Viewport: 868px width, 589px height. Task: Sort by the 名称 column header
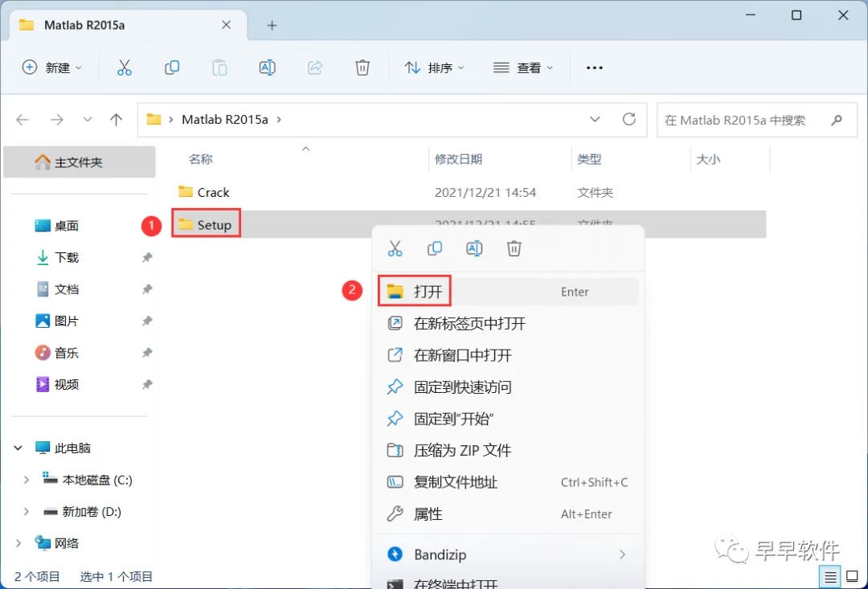(x=200, y=159)
